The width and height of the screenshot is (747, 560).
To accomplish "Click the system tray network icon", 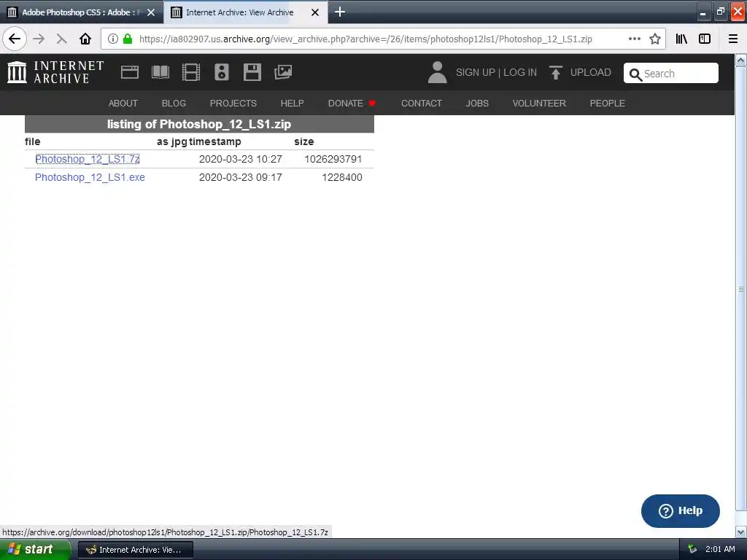I will pos(692,550).
